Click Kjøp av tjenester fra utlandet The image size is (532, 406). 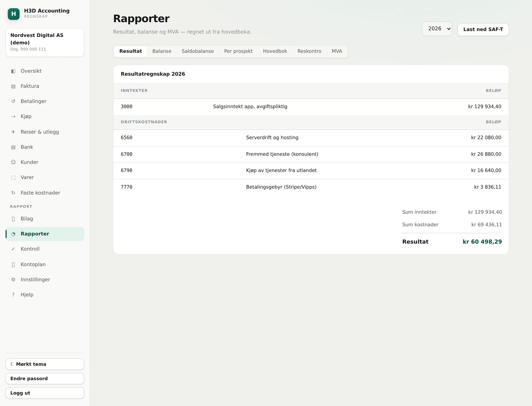pyautogui.click(x=282, y=171)
